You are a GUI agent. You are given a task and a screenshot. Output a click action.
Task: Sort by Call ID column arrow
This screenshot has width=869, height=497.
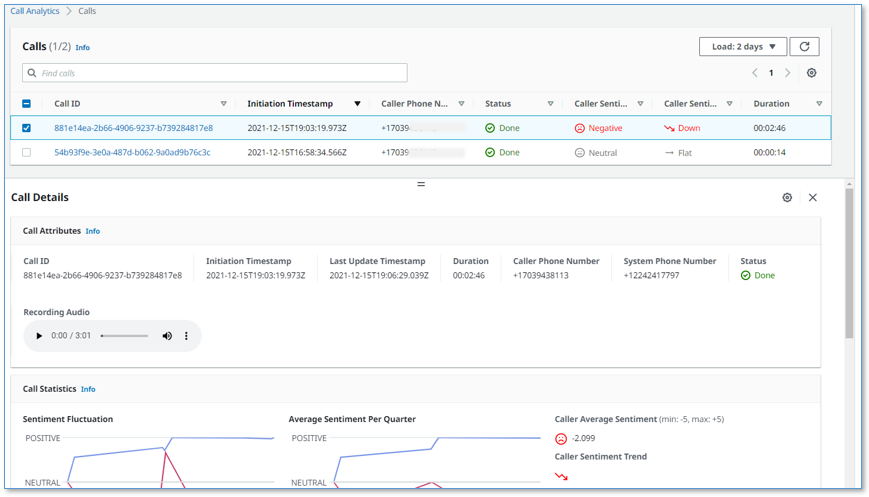tap(223, 104)
